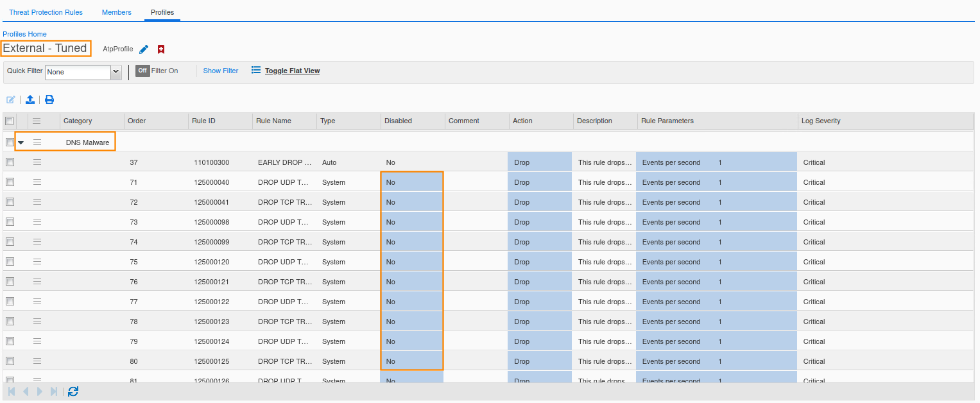Click the pencil icon next to AtpProfile

[144, 49]
